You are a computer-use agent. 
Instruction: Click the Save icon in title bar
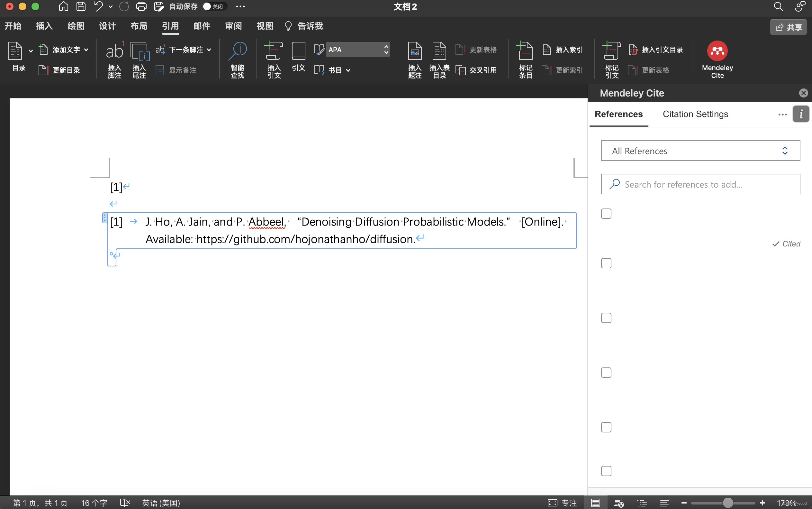(81, 6)
